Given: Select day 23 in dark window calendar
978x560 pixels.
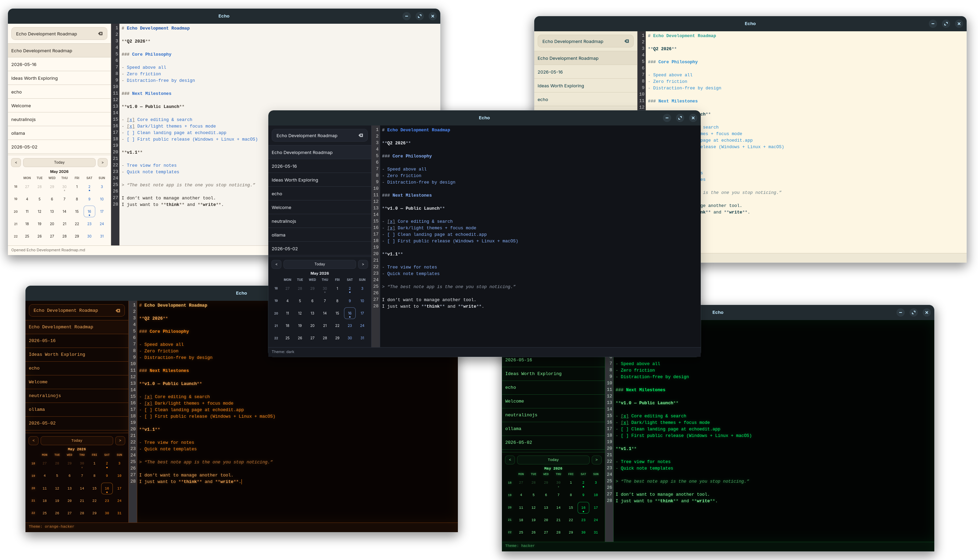Looking at the screenshot, I should tap(350, 326).
